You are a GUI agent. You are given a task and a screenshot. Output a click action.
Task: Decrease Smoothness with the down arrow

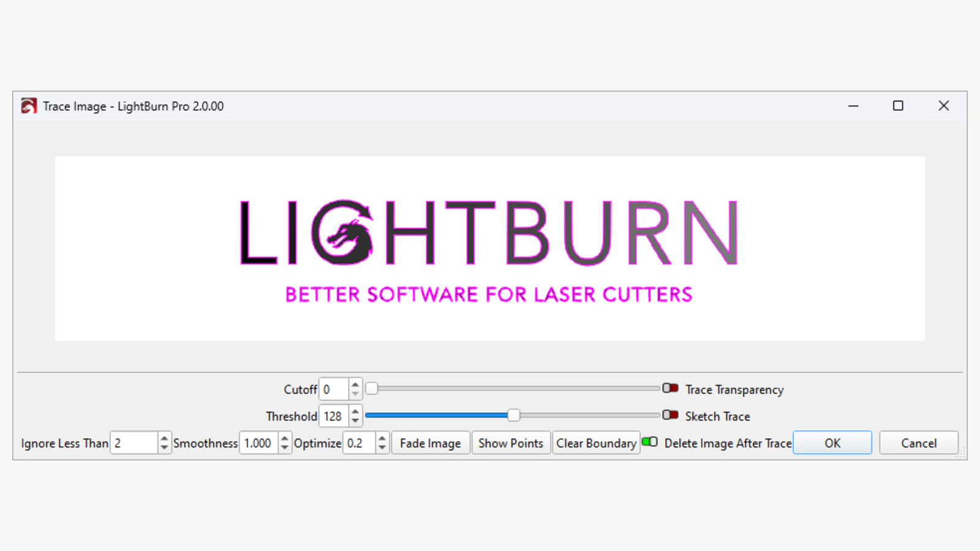pos(284,448)
